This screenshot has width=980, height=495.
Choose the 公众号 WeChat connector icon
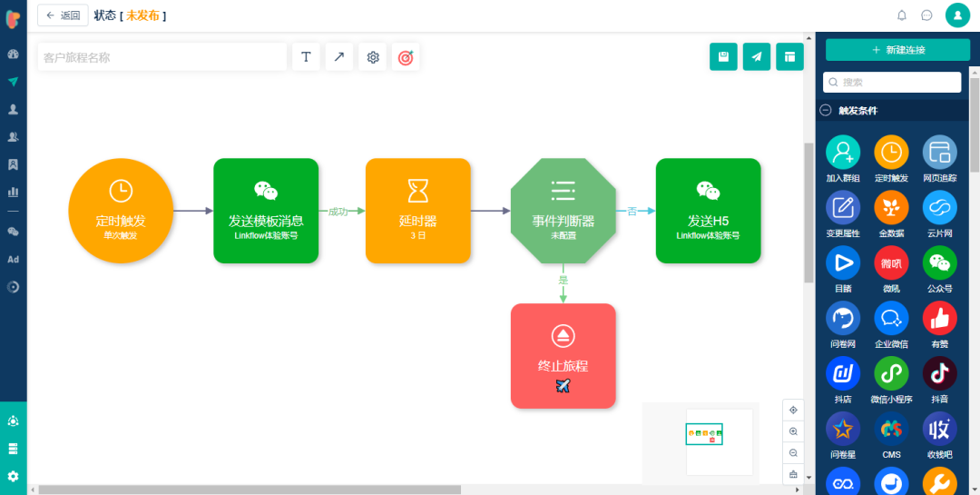[939, 262]
